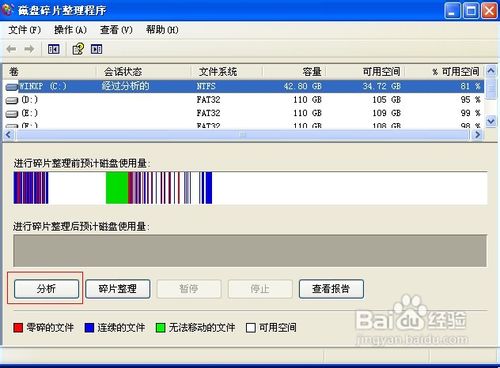The height and width of the screenshot is (368, 500).
Task: Click the 99 % free space cell
Action: click(x=471, y=113)
